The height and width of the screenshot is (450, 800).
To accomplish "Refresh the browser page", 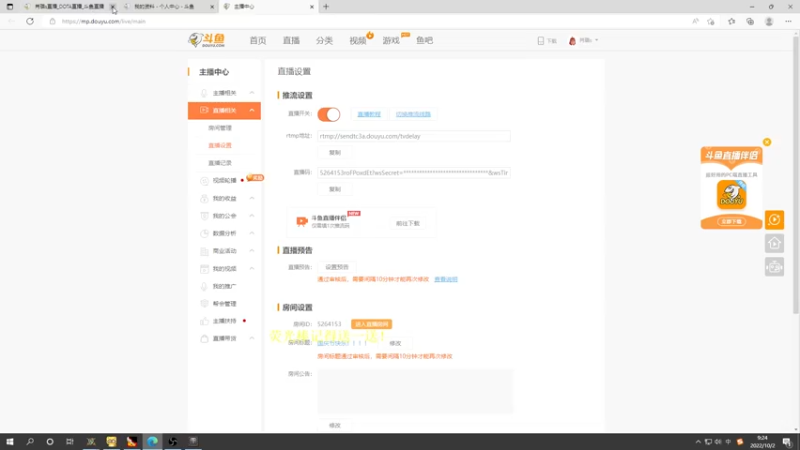I will pyautogui.click(x=30, y=21).
